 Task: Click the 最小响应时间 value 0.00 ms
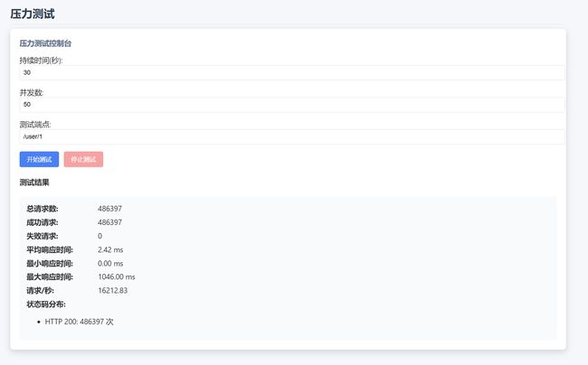point(110,264)
